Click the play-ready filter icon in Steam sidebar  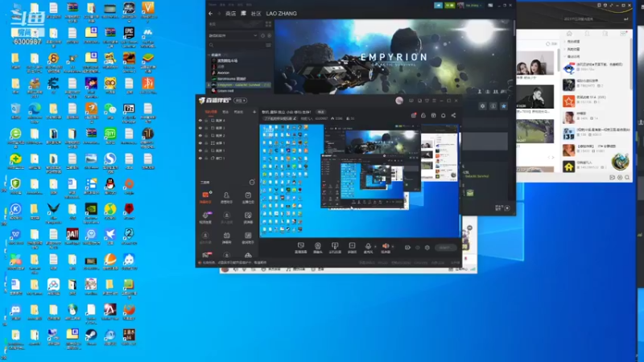269,35
